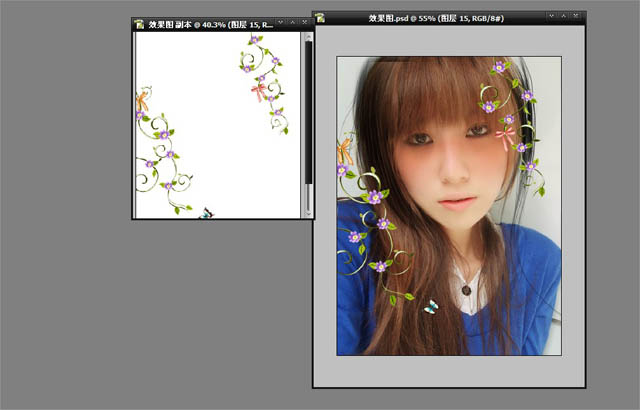Click the butterfly in the 效果图.psd photo

[x=431, y=307]
